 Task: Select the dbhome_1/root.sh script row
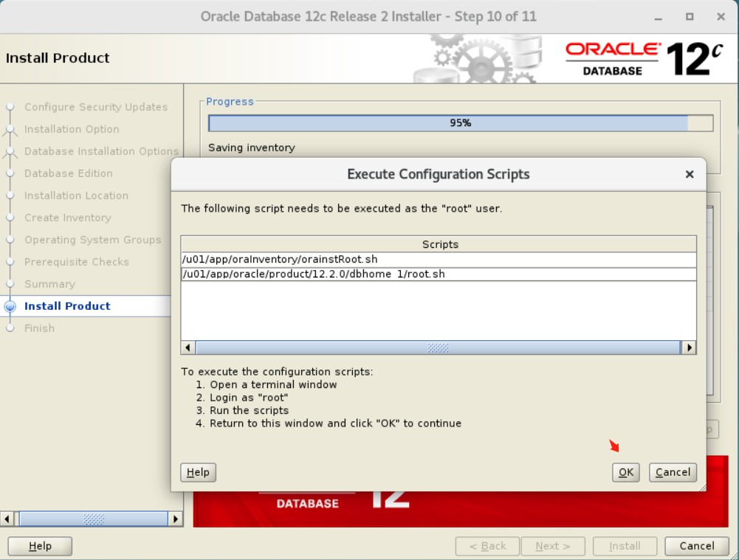pos(439,274)
